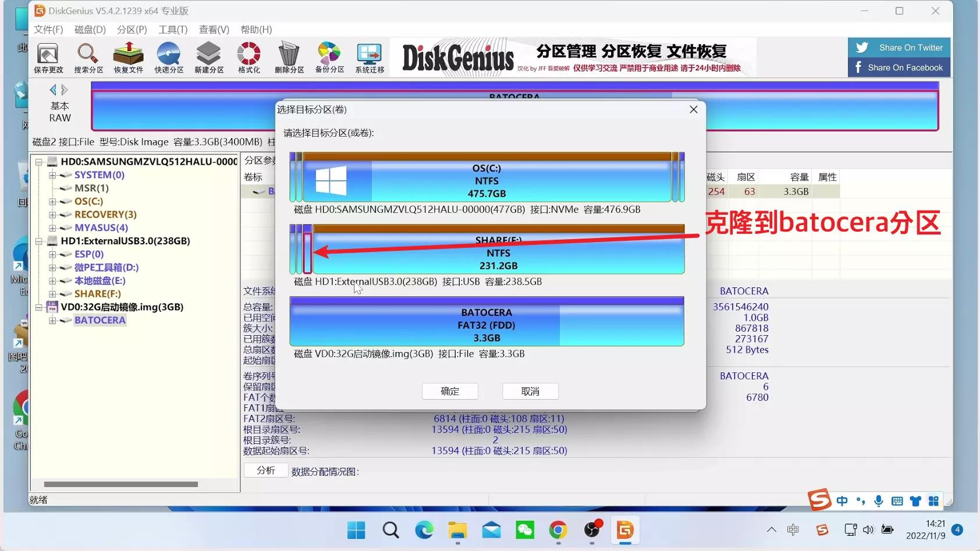Click the 系统迁移 (System Migration) icon
This screenshot has width=980, height=551.
368,57
